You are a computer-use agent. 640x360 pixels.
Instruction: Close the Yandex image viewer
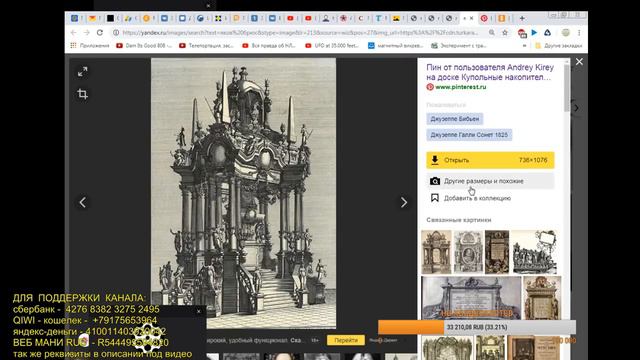(x=579, y=62)
